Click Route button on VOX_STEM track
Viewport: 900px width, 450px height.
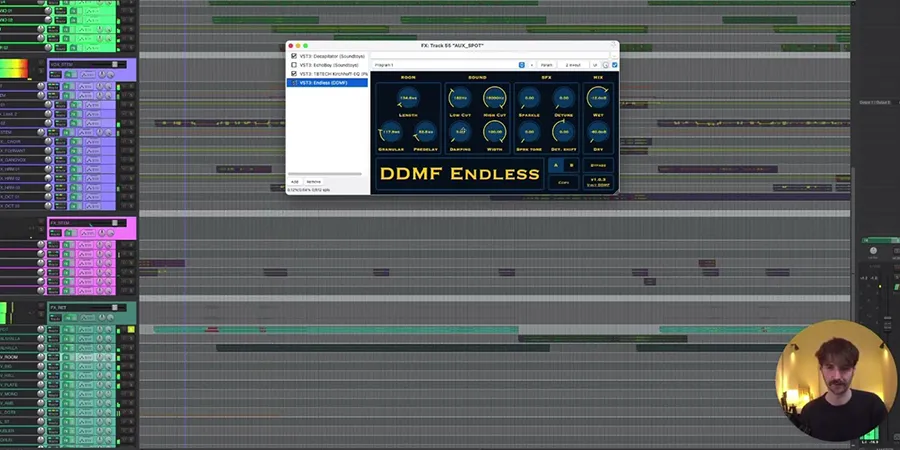click(x=55, y=75)
